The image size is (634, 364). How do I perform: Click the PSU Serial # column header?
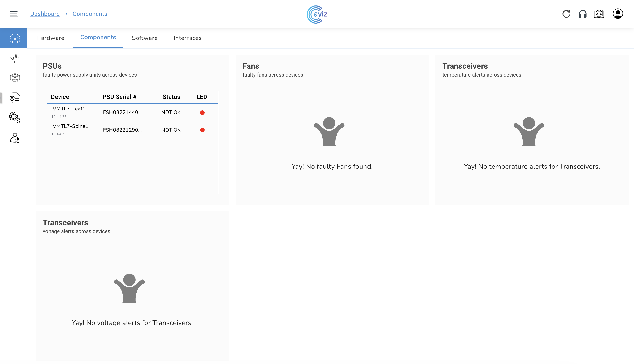(119, 97)
